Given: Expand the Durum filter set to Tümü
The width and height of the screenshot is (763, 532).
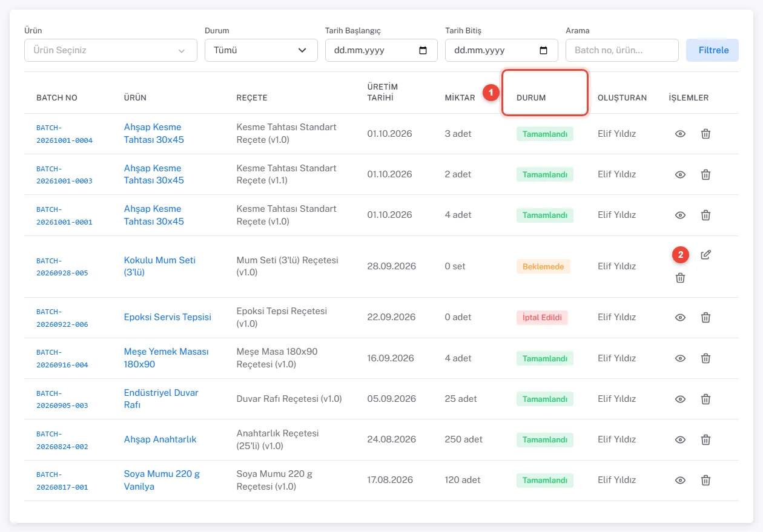Looking at the screenshot, I should (x=261, y=50).
